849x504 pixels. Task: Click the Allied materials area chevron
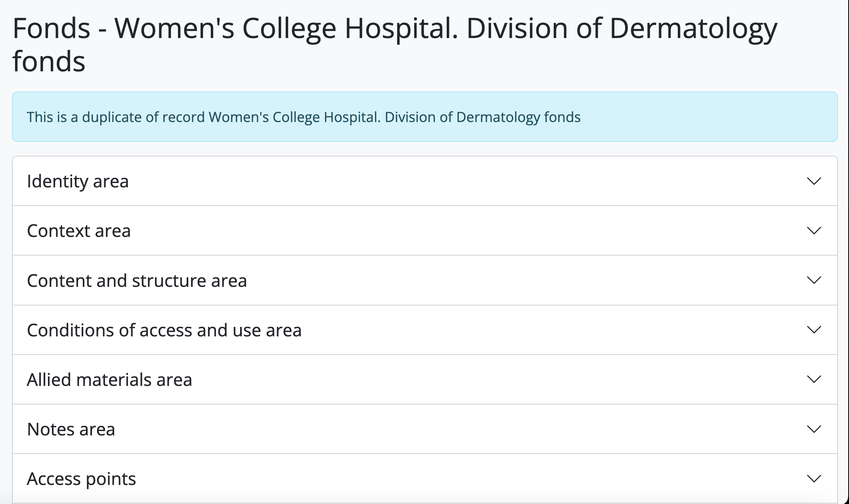coord(814,380)
